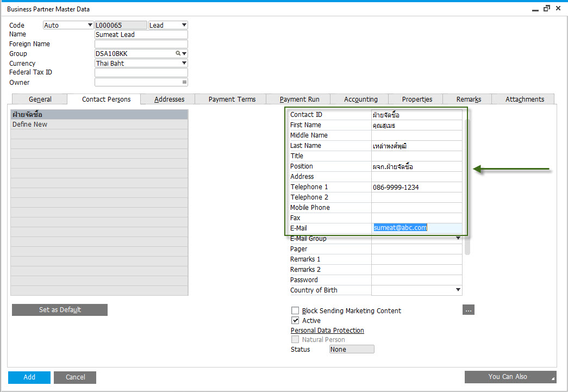Minimize the Business Partner Master Data window
568x392 pixels.
click(535, 9)
